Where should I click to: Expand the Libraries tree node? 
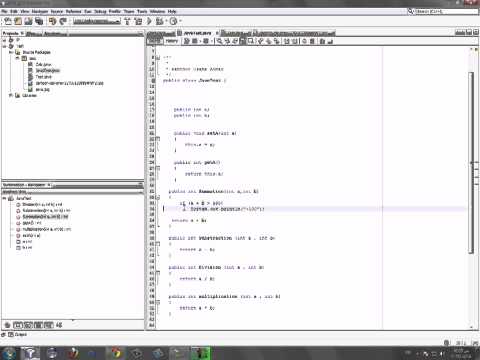pyautogui.click(x=11, y=95)
